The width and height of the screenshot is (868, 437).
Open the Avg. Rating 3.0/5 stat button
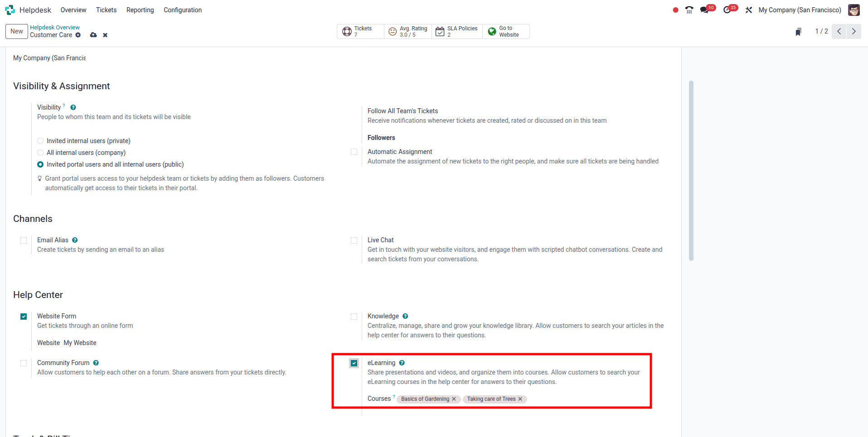tap(407, 31)
